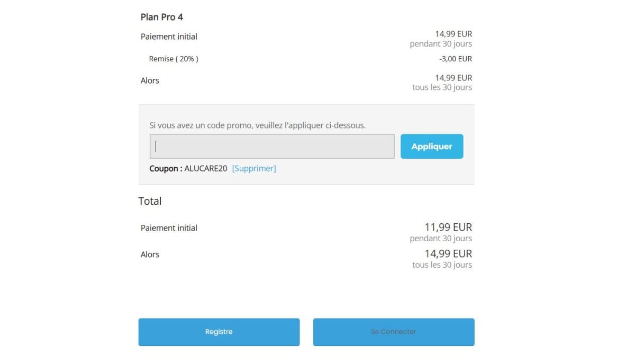Click the Appliquer button

pos(431,146)
